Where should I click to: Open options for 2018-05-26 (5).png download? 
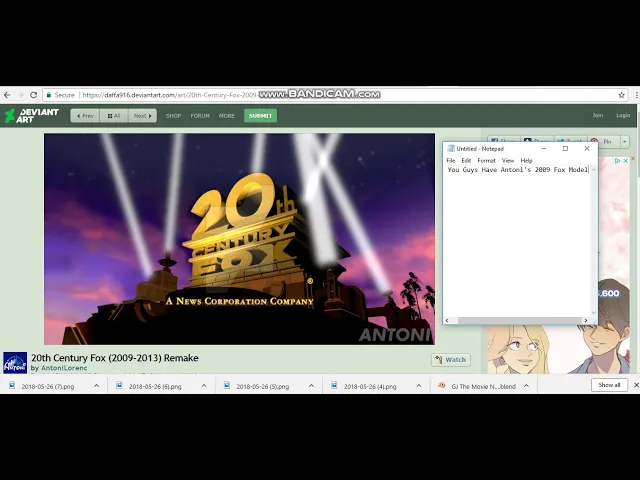pos(311,386)
